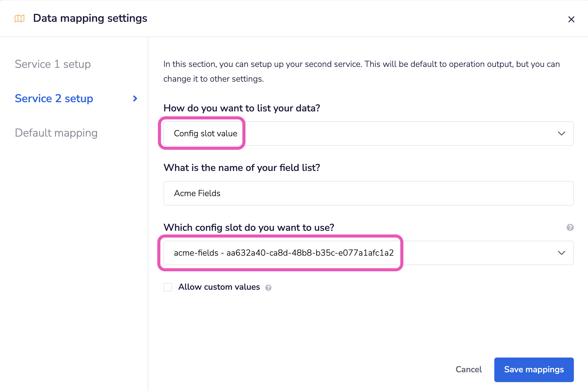Click the 'Data mapping settings' title text
This screenshot has width=588, height=391.
point(90,18)
